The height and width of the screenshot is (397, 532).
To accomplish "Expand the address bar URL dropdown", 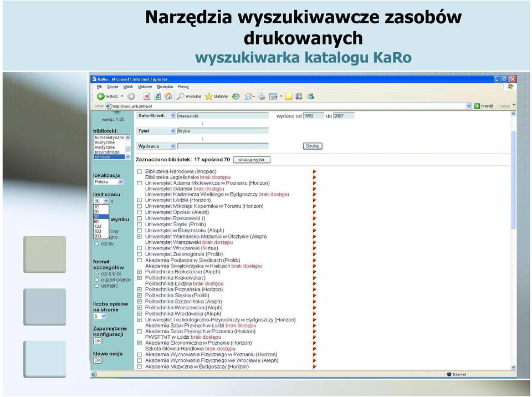I will tap(469, 106).
